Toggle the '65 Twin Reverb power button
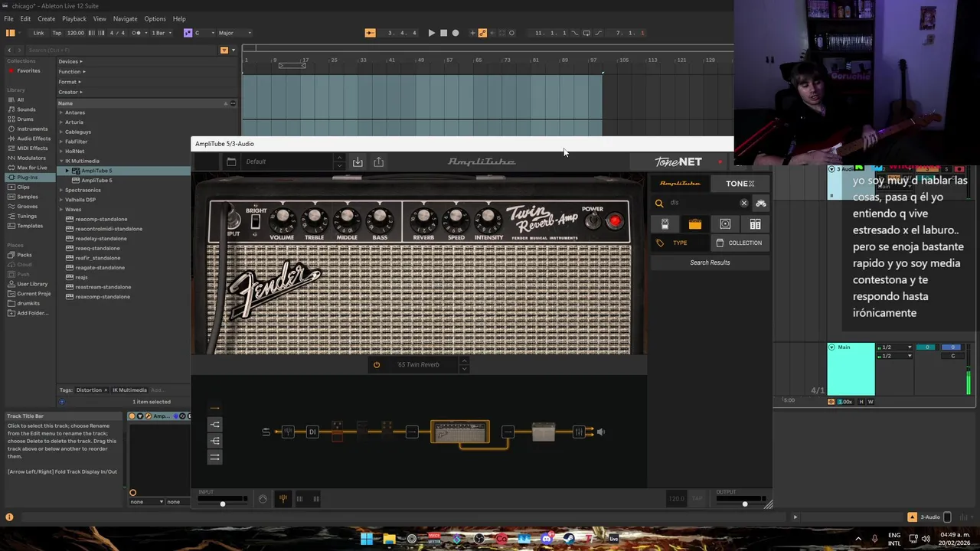This screenshot has height=551, width=980. (376, 364)
